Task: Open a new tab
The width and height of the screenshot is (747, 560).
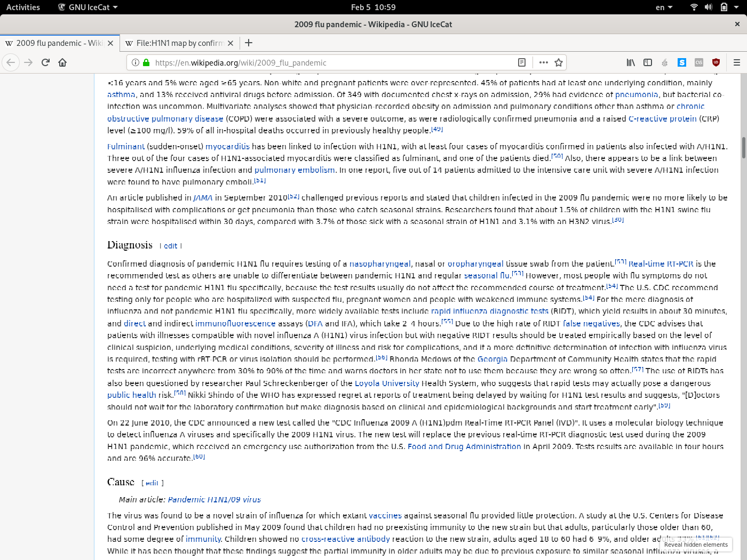Action: 249,43
